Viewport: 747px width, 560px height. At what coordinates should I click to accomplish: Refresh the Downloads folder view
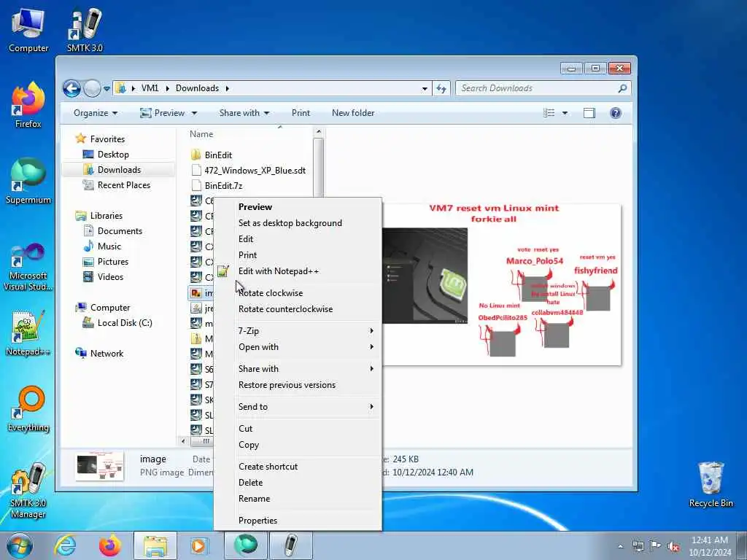[x=441, y=88]
